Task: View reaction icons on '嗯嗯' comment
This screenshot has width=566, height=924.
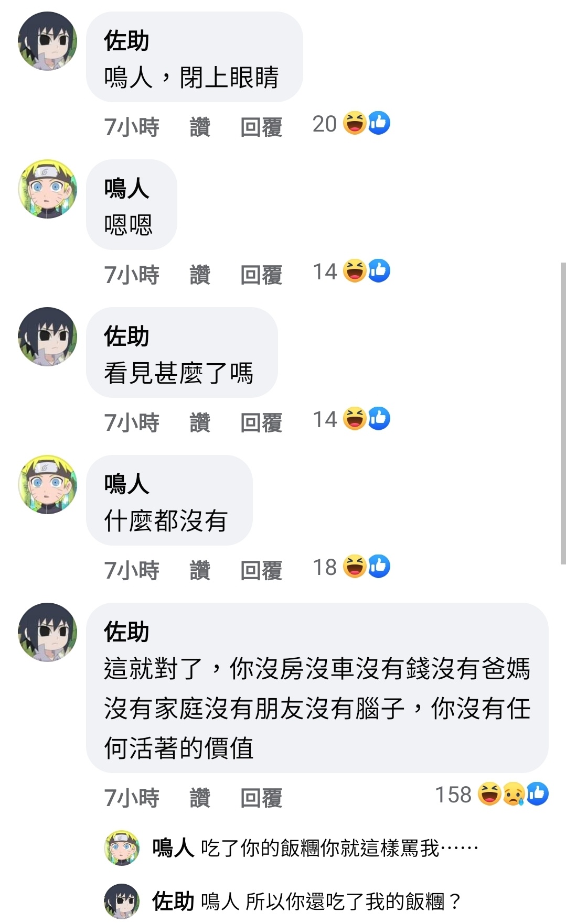Action: 367,271
